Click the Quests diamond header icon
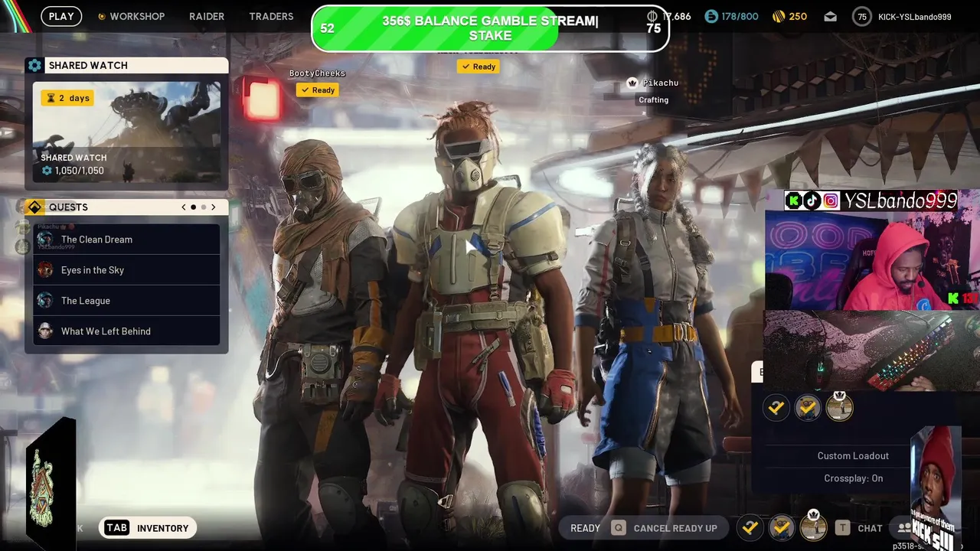This screenshot has width=980, height=551. point(34,207)
